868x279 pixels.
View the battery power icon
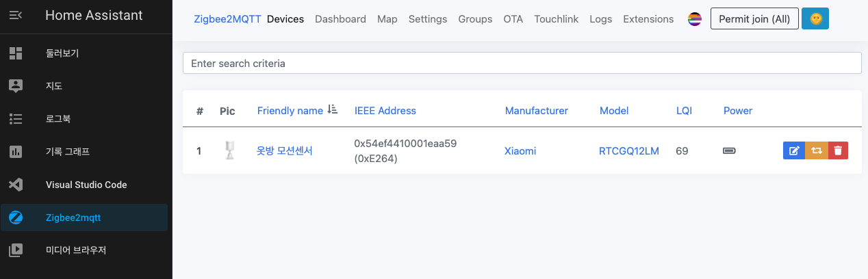coord(730,151)
